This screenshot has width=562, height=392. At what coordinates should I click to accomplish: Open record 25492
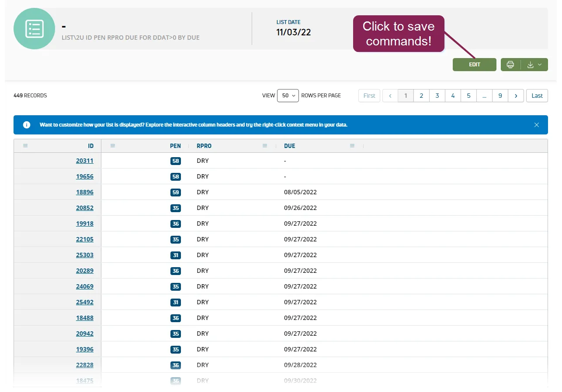point(85,302)
